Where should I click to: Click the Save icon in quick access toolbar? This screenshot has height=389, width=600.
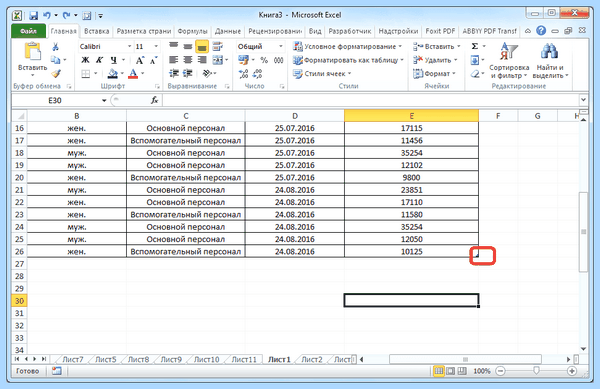34,16
